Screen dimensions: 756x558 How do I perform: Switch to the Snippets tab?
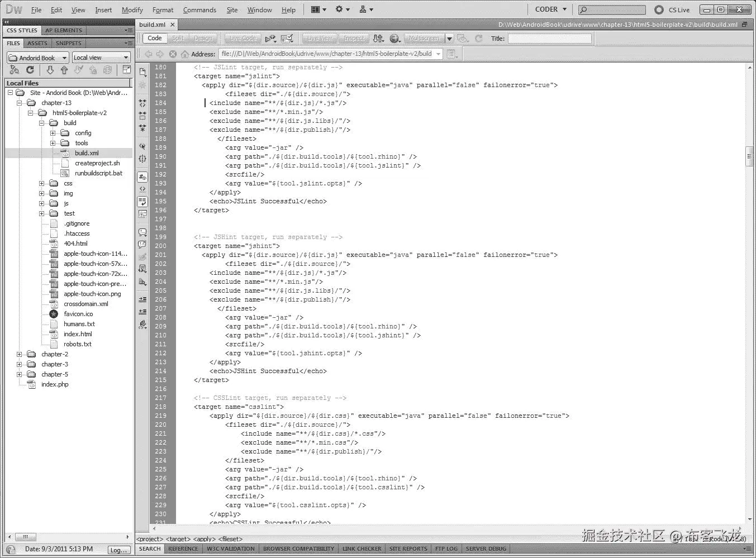(69, 43)
